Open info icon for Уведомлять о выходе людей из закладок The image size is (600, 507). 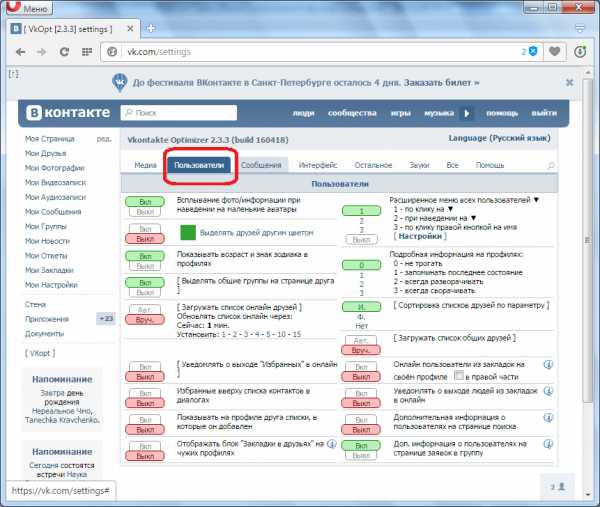point(548,391)
